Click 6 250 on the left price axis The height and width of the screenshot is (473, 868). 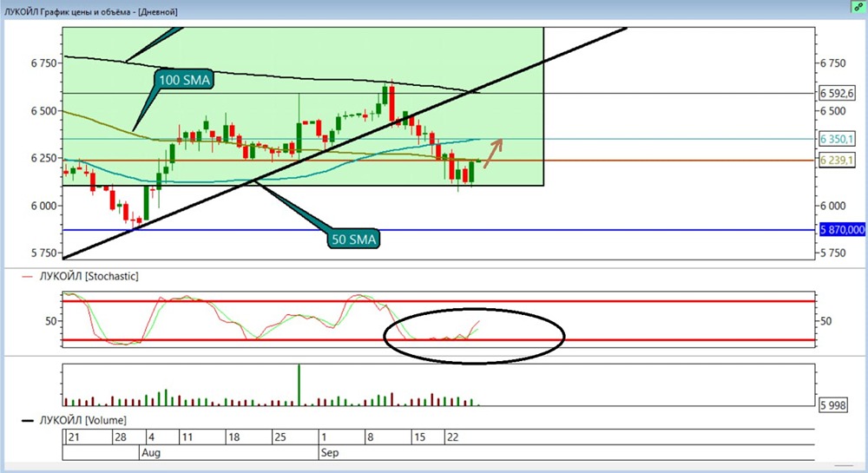click(x=43, y=158)
